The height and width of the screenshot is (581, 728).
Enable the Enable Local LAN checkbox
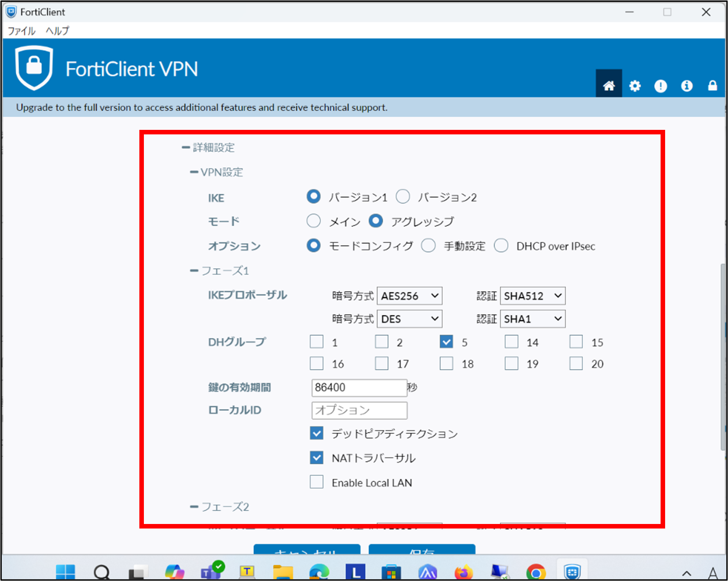coord(317,482)
